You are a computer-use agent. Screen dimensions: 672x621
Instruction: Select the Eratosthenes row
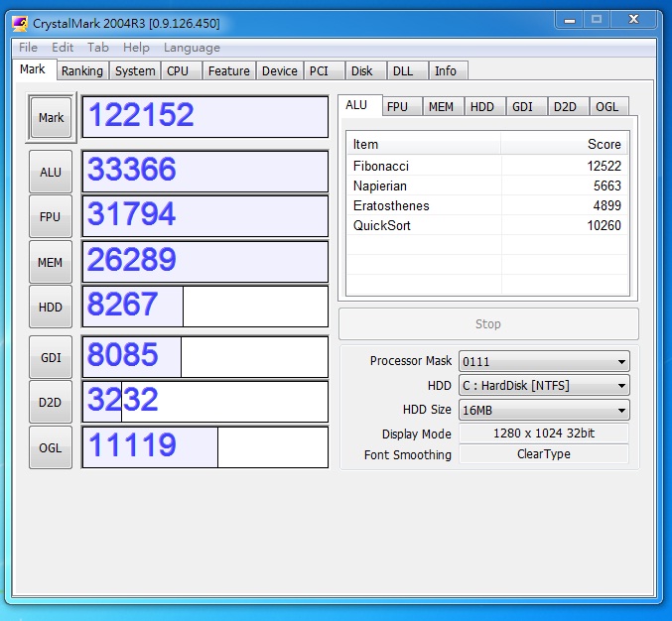tap(487, 205)
